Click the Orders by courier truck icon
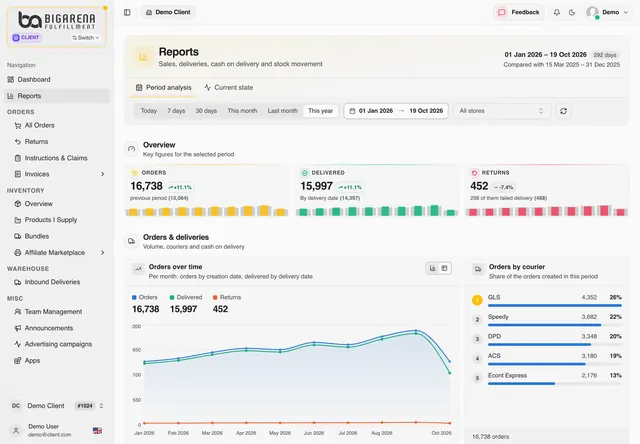Image resolution: width=640 pixels, height=444 pixels. 478,269
